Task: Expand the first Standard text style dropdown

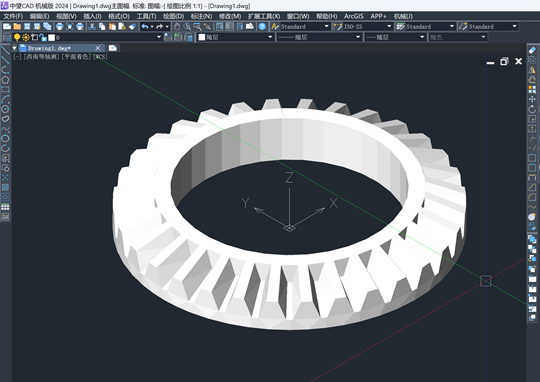Action: [x=326, y=27]
